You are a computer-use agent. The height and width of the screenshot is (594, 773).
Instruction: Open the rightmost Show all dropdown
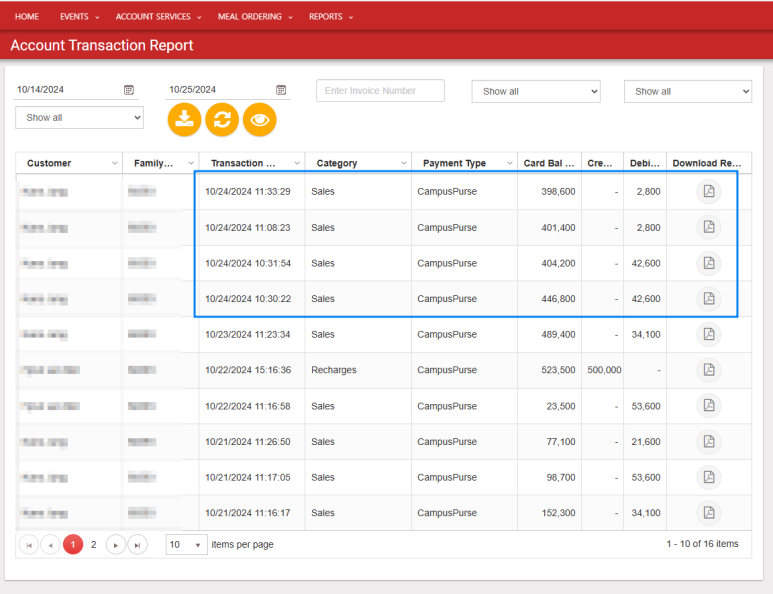[x=688, y=92]
